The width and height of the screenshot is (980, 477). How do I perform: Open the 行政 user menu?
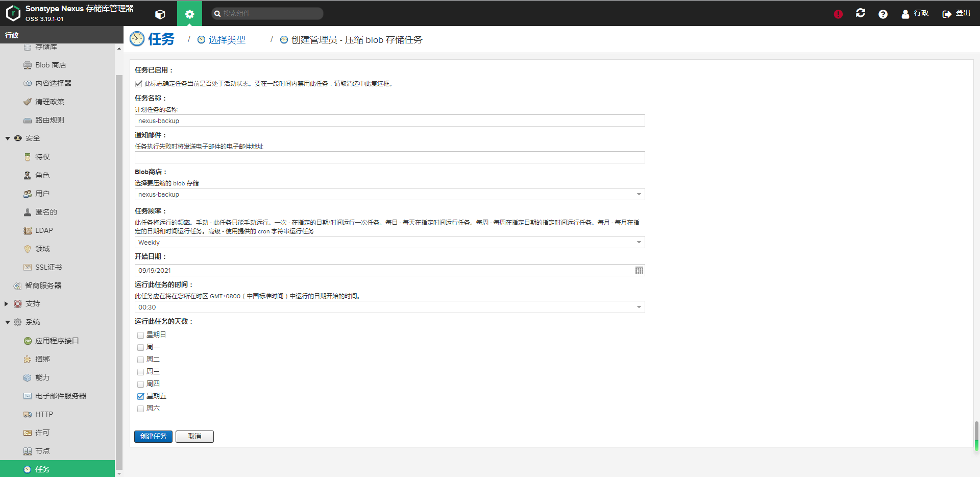[915, 13]
